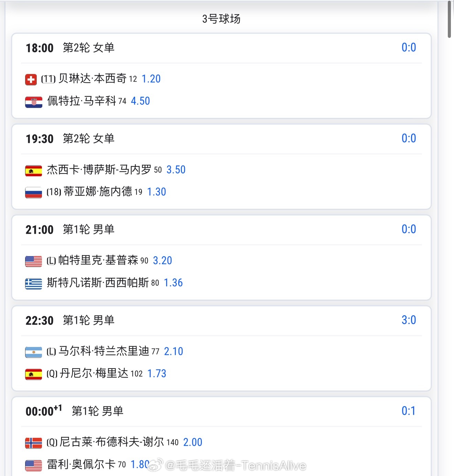This screenshot has width=454, height=476.
Task: Select odds 4.50 for 佩特拉·马辛科
Action: [140, 101]
